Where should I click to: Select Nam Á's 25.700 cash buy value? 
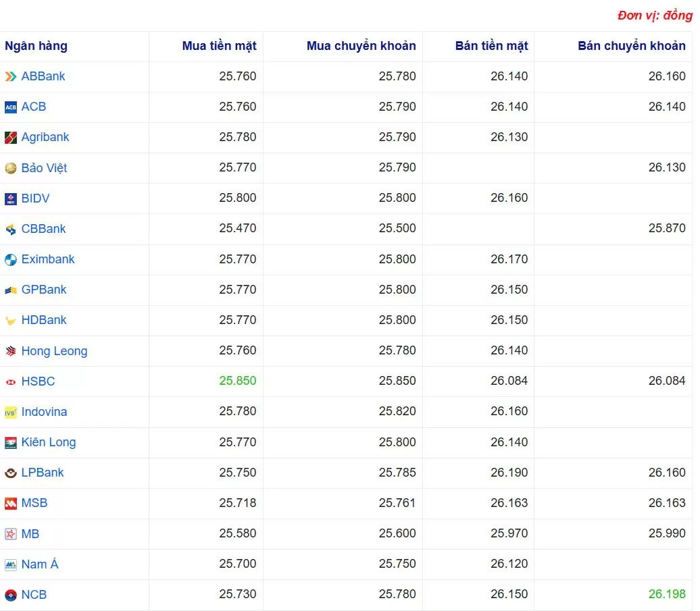point(238,564)
